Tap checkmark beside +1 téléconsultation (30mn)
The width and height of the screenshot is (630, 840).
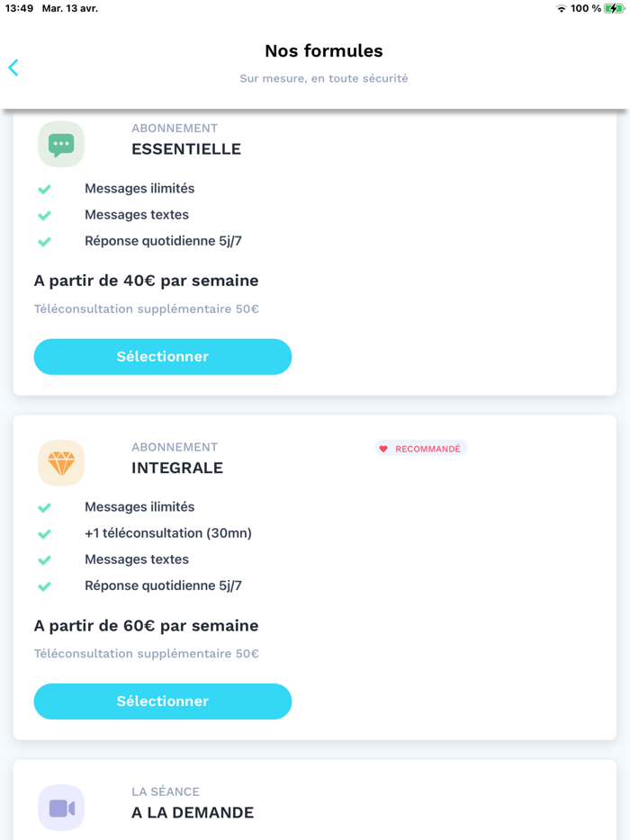44,533
